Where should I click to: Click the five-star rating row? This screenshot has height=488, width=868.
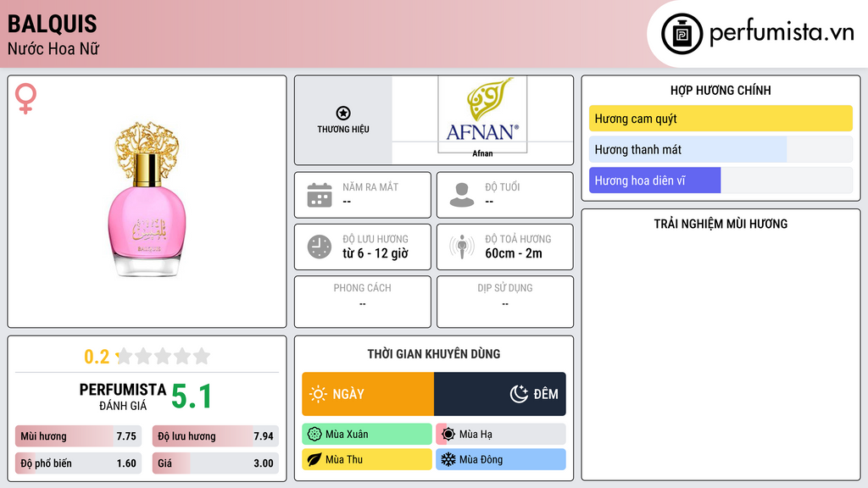coord(163,357)
